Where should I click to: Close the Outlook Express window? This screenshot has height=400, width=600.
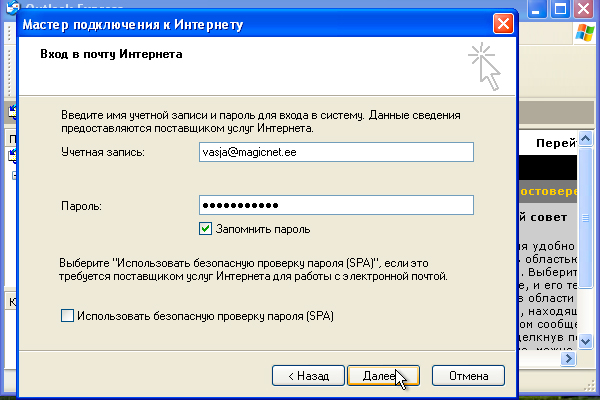pyautogui.click(x=583, y=8)
